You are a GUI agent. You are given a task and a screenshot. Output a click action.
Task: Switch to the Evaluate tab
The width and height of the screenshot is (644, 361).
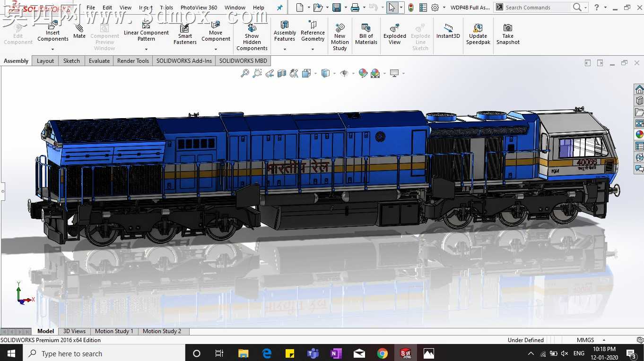(99, 60)
